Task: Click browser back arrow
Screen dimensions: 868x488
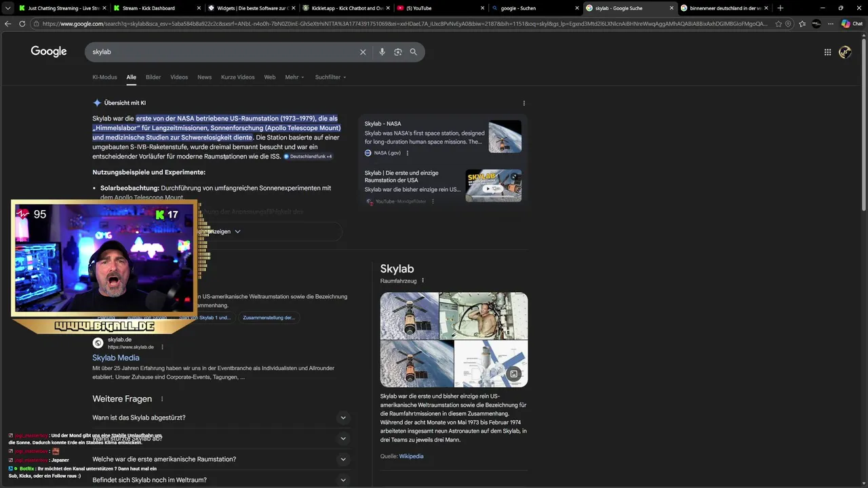Action: pyautogui.click(x=7, y=24)
